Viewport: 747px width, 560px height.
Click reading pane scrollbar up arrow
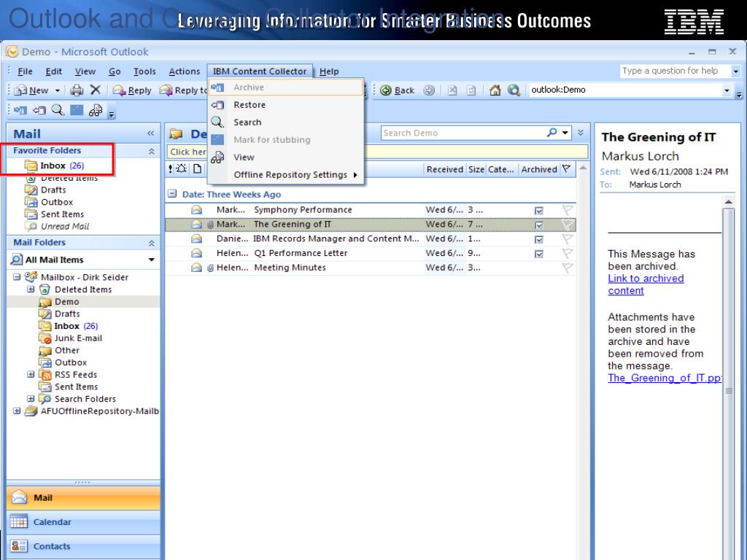(729, 202)
